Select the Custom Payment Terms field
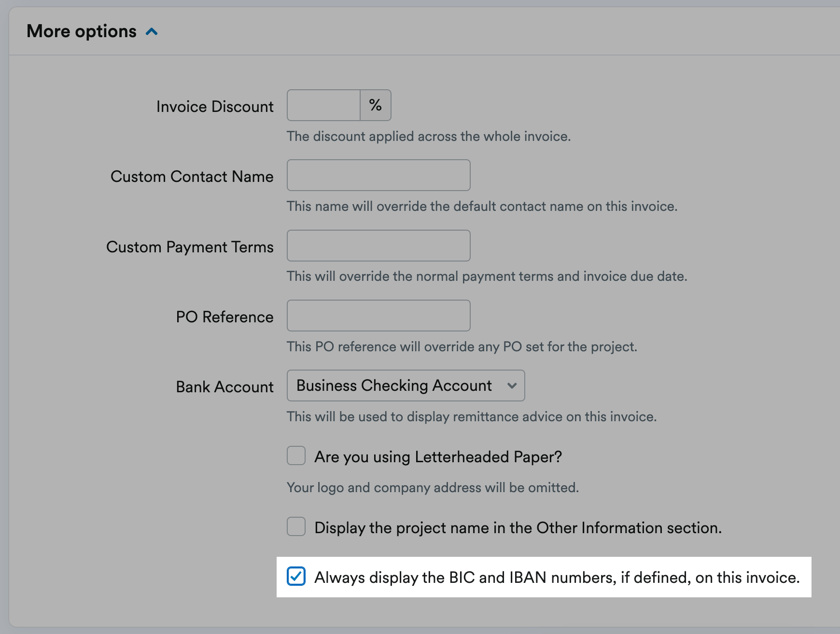This screenshot has width=840, height=634. click(x=378, y=245)
